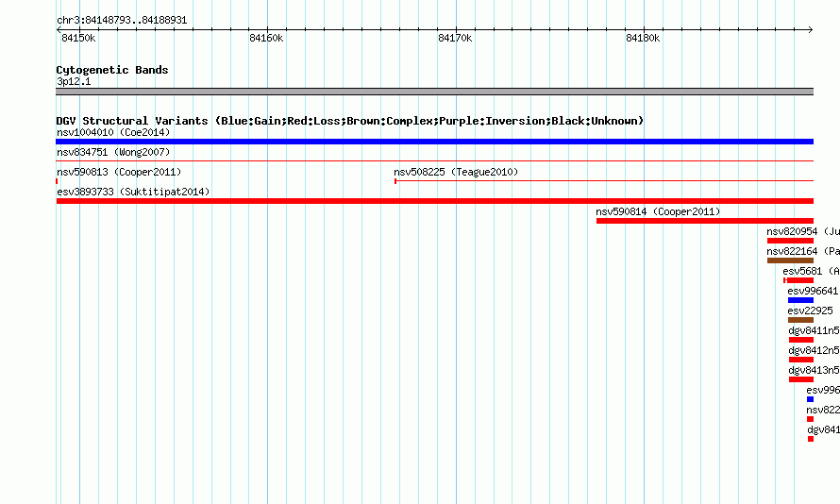Click the bottom-most small red variant block

pos(811,439)
